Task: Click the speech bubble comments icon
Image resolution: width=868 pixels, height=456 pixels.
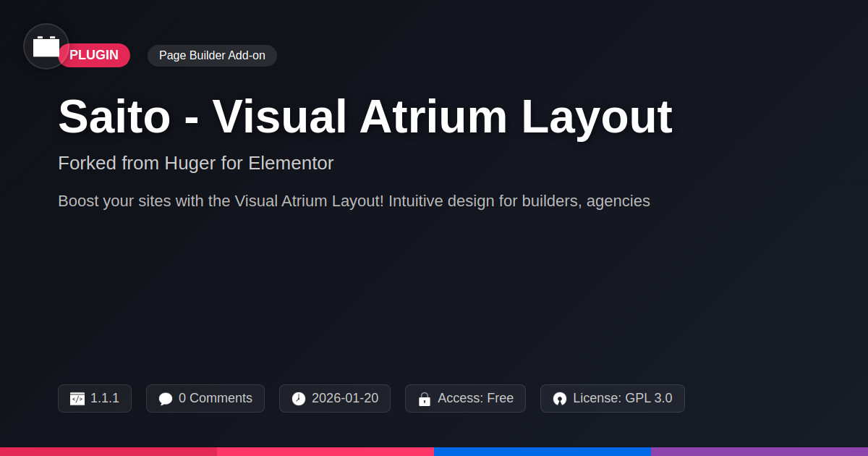Action: click(x=166, y=399)
